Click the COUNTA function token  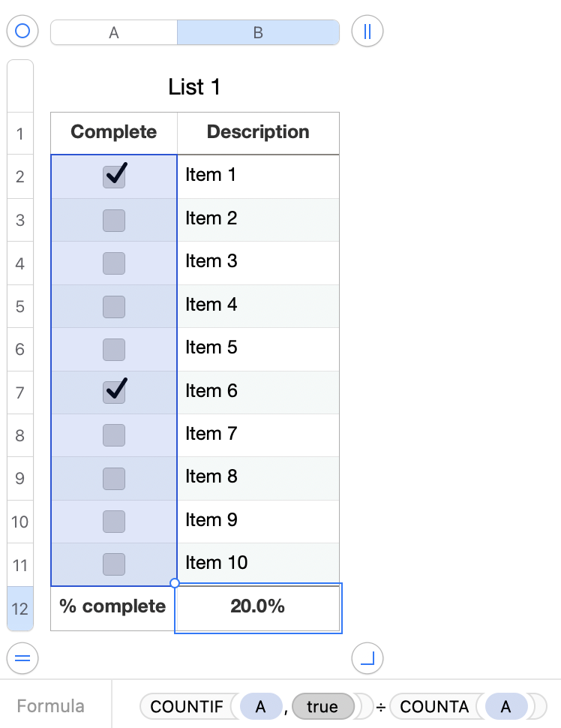[x=434, y=706]
